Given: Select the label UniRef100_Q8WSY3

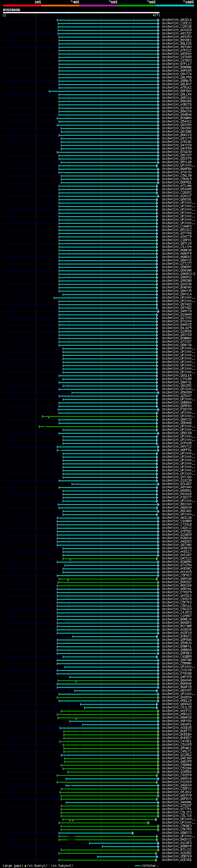Looking at the screenshot, I should tap(176, 833).
